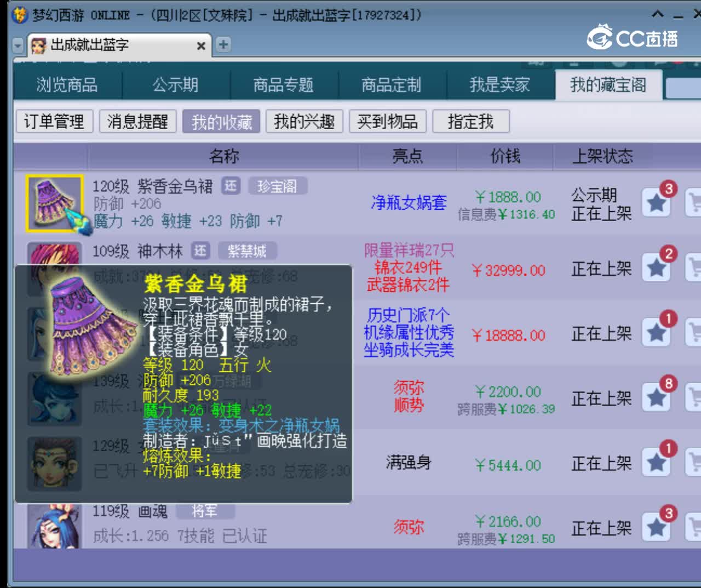Click the 将军 server tag on 画魂 row
This screenshot has height=588, width=701.
pos(204,511)
